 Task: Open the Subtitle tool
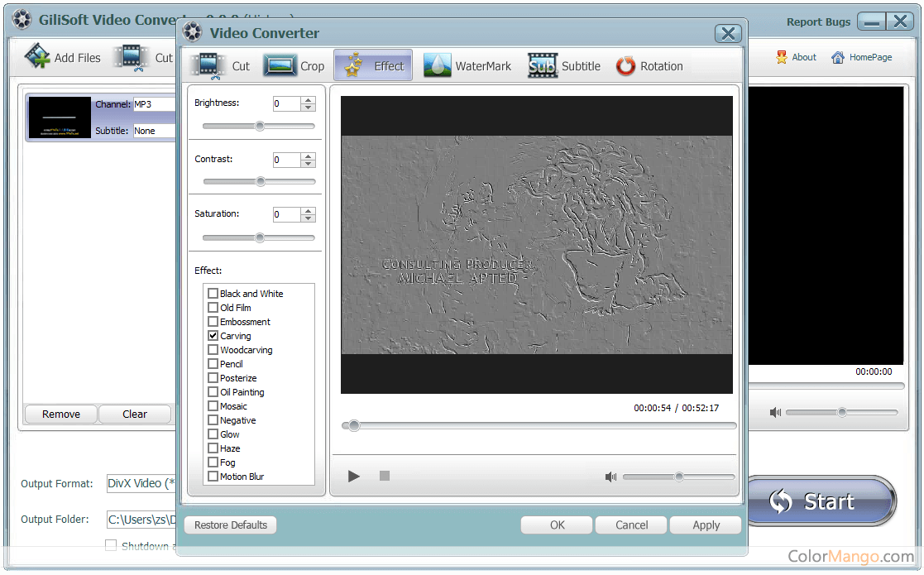pyautogui.click(x=565, y=66)
